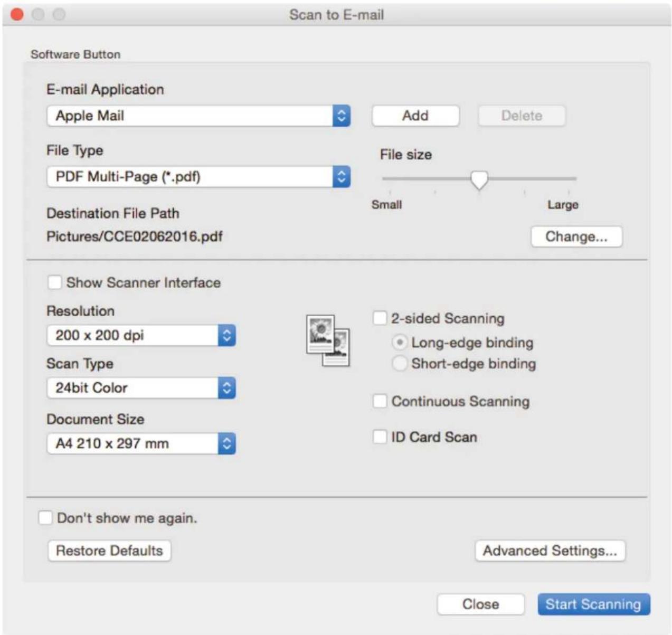
Task: Toggle the 2-sided Scanning checkbox
Action: coord(380,318)
